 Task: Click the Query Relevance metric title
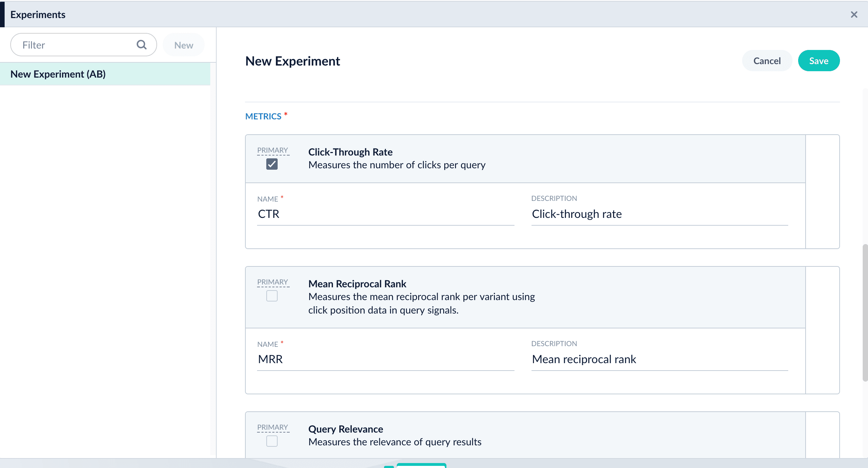[x=345, y=429]
